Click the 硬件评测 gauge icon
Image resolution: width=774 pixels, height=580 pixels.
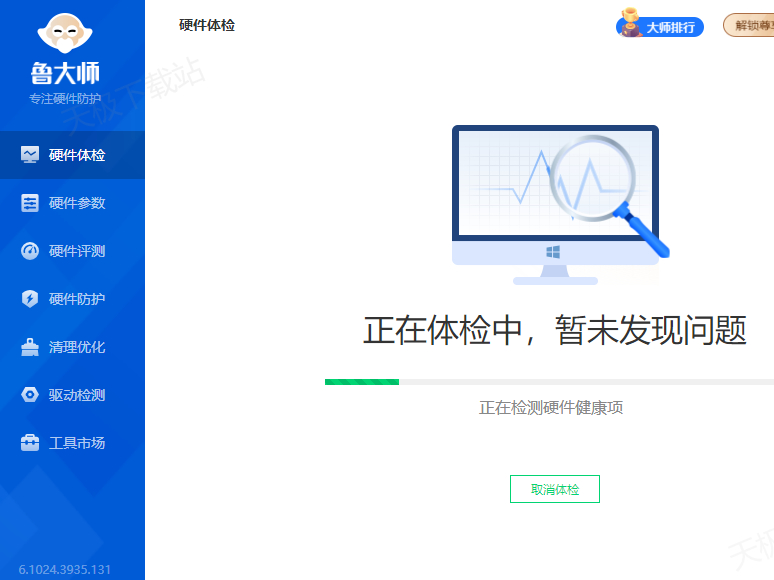point(30,251)
